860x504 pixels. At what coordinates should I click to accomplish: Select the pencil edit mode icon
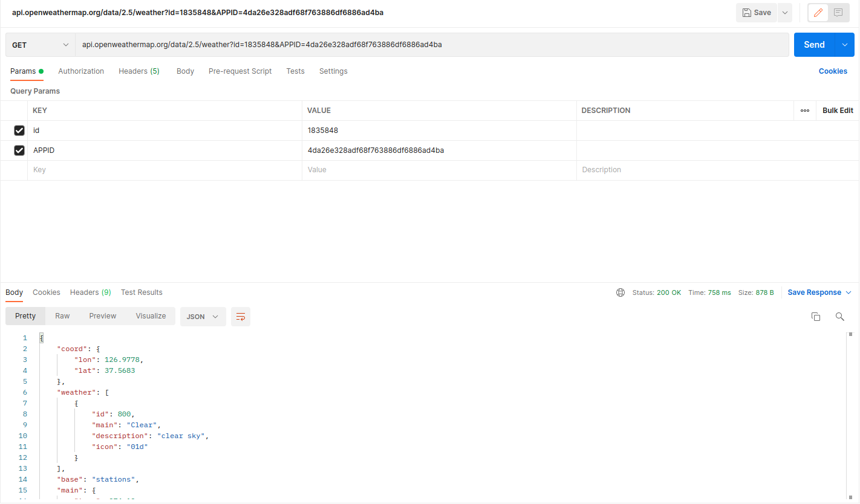[x=818, y=13]
